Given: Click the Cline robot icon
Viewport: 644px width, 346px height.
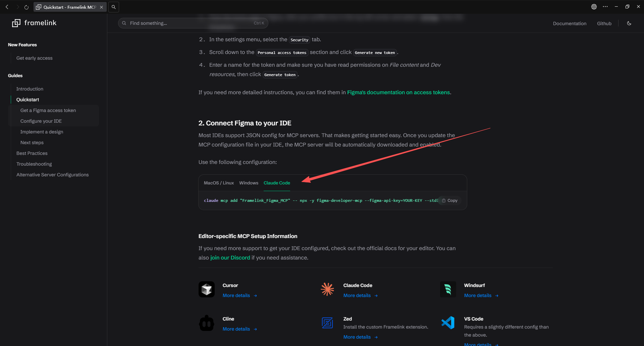Looking at the screenshot, I should [207, 323].
